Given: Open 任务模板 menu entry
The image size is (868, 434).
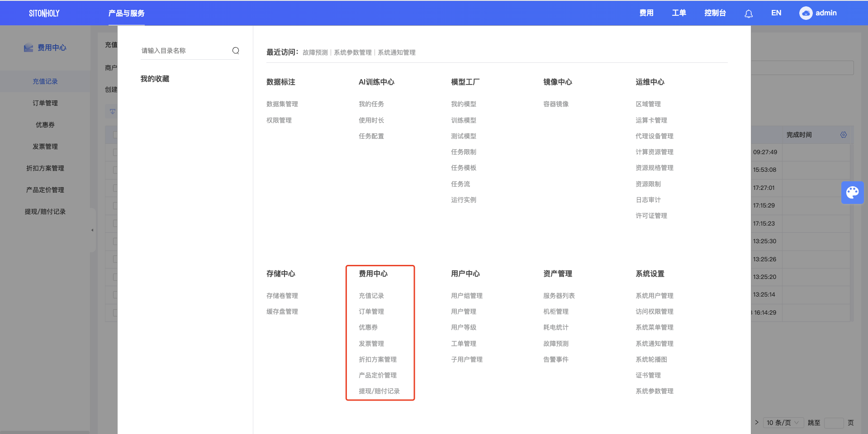Looking at the screenshot, I should click(464, 168).
